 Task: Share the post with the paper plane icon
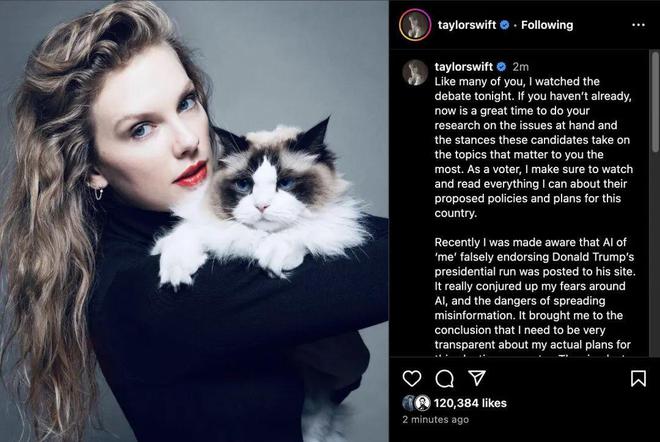pyautogui.click(x=477, y=378)
